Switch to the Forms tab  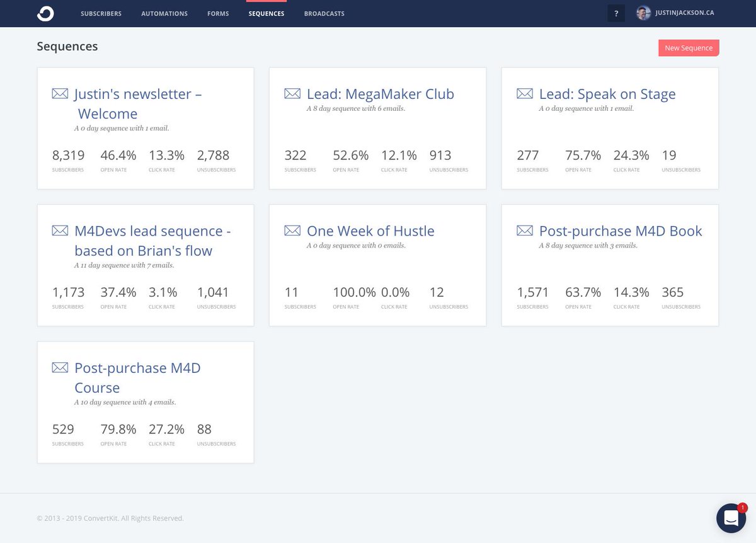point(218,13)
